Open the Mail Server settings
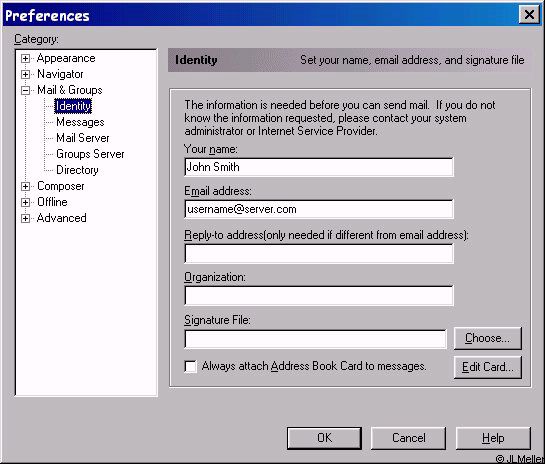The width and height of the screenshot is (545, 464). [x=83, y=138]
